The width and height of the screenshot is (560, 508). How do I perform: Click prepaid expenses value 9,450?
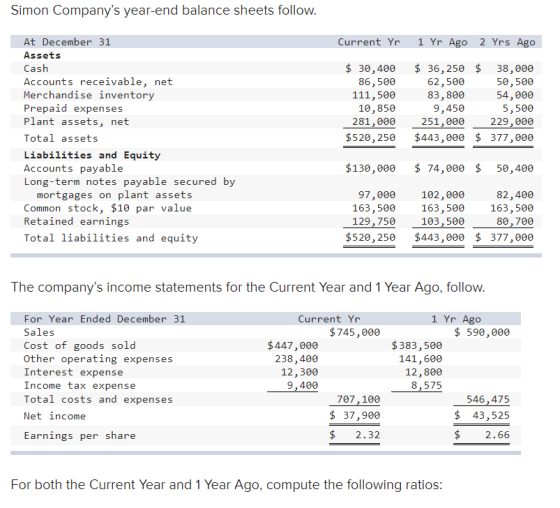pos(449,108)
